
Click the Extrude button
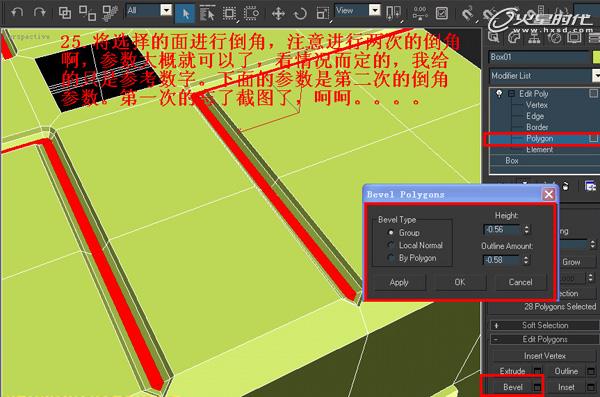click(x=512, y=371)
